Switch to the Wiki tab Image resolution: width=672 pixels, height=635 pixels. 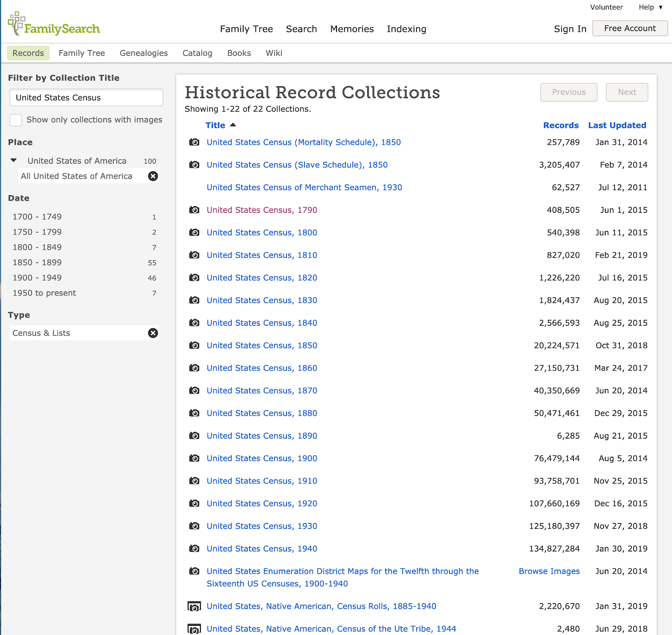(x=274, y=53)
